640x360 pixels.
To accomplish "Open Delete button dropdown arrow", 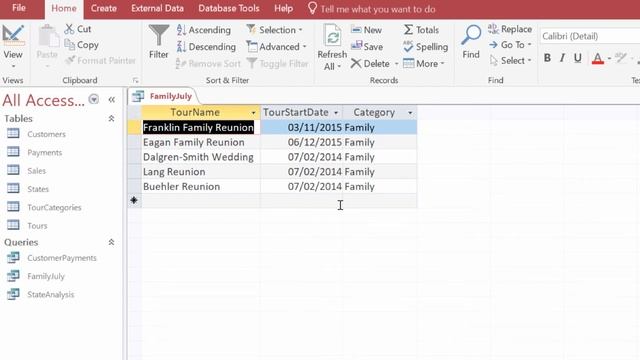I will (396, 64).
